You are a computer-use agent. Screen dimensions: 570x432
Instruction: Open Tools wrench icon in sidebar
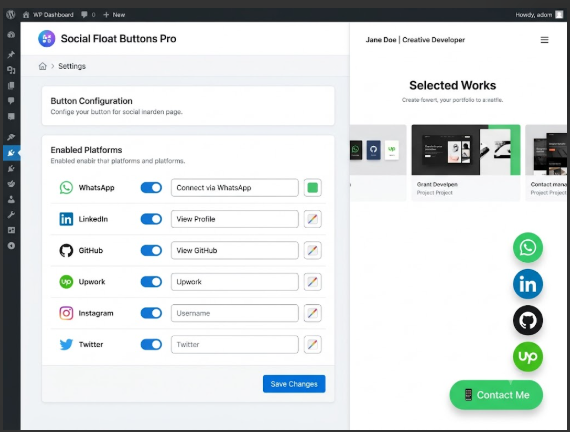point(11,215)
